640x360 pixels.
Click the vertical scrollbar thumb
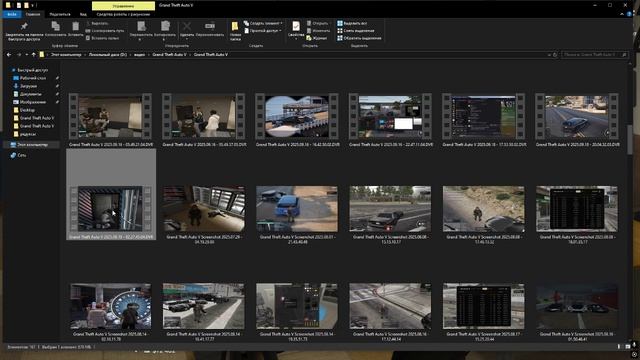630,140
